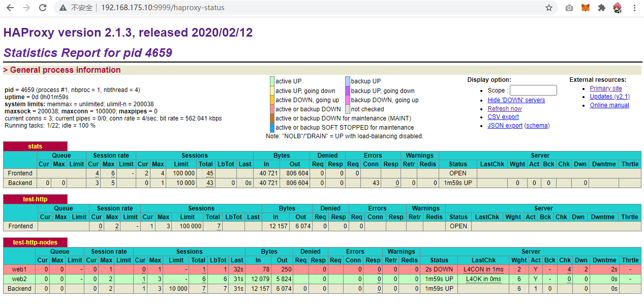The height and width of the screenshot is (304, 644).
Task: Open the JSON schema link
Action: [x=537, y=126]
